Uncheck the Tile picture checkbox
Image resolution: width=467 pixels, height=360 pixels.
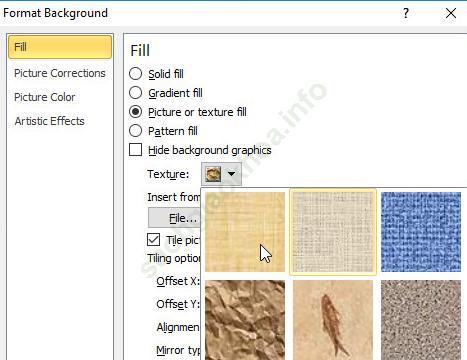[x=153, y=239]
